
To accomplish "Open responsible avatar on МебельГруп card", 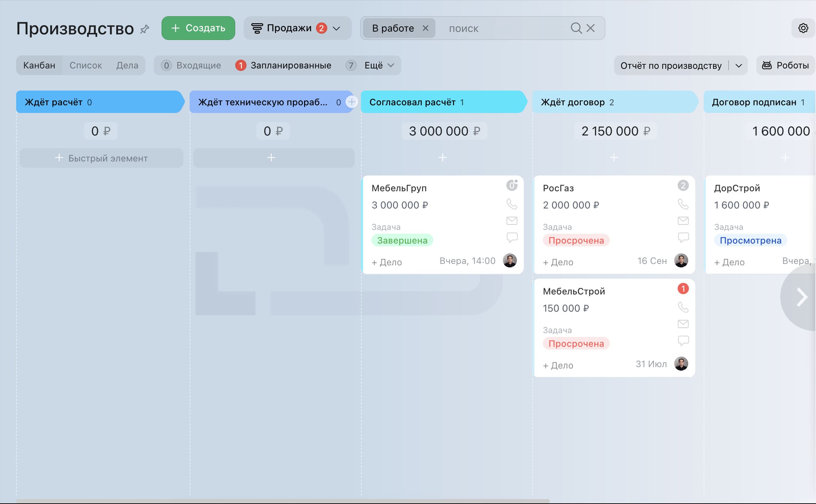I will click(510, 260).
